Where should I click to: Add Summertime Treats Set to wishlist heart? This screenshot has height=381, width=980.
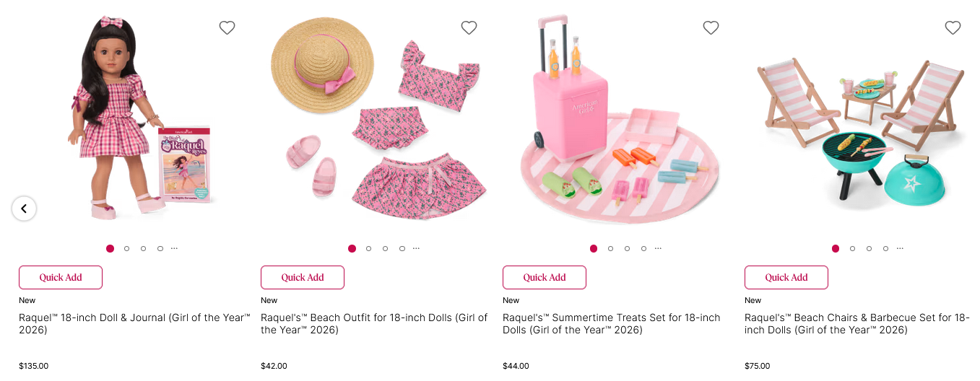click(x=711, y=28)
